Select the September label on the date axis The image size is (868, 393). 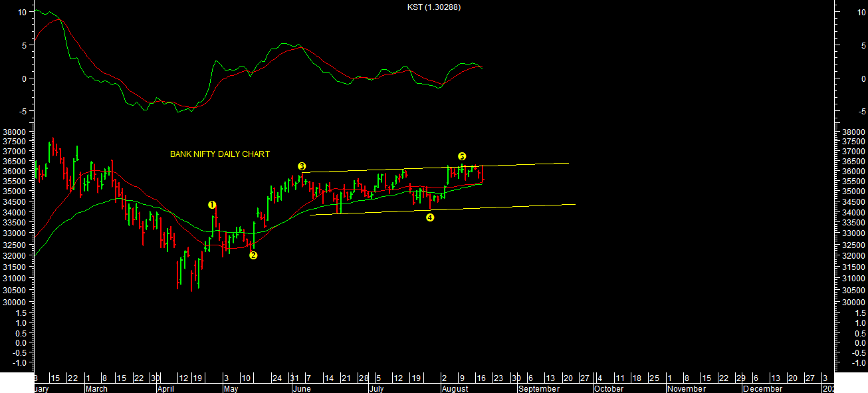[539, 388]
